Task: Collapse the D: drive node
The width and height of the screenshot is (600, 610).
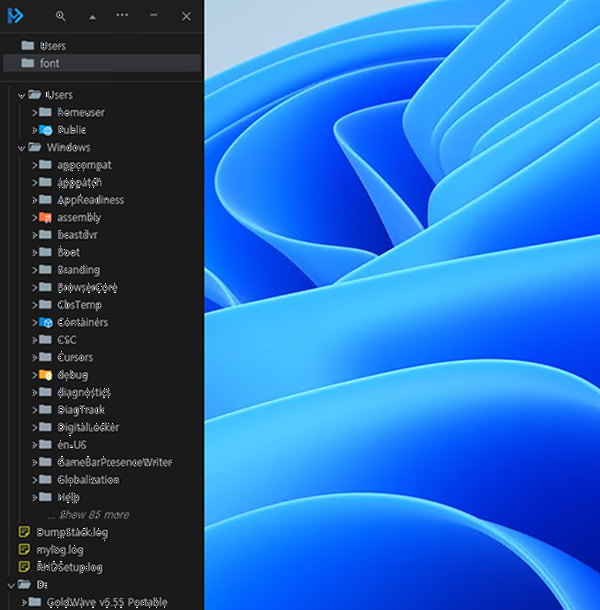Action: click(x=11, y=585)
